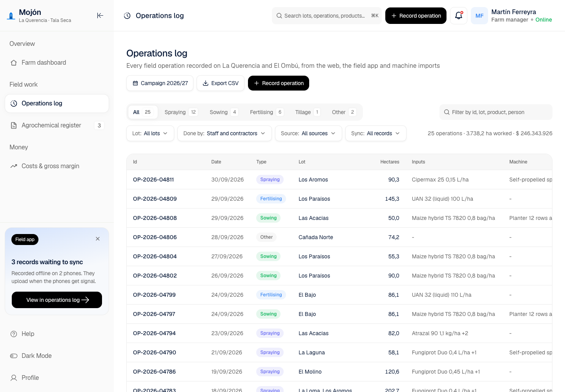565x392 pixels.
Task: Open Costs & gross margin page
Action: 57,166
